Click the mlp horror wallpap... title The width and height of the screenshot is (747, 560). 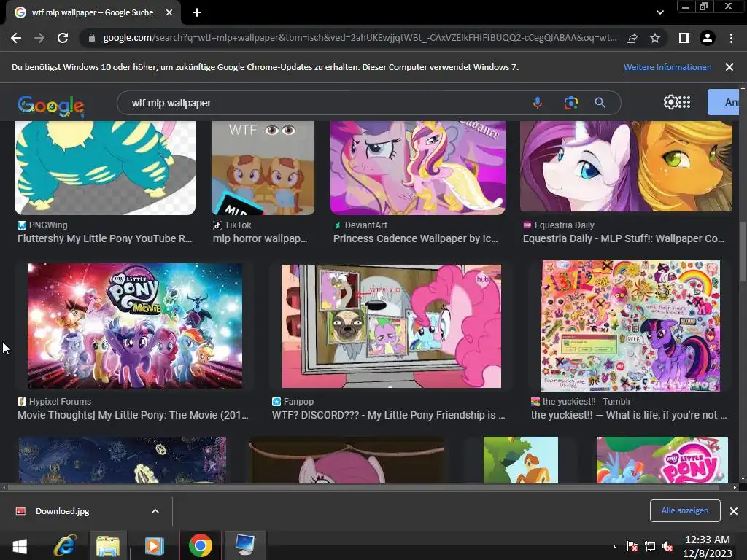(x=260, y=238)
